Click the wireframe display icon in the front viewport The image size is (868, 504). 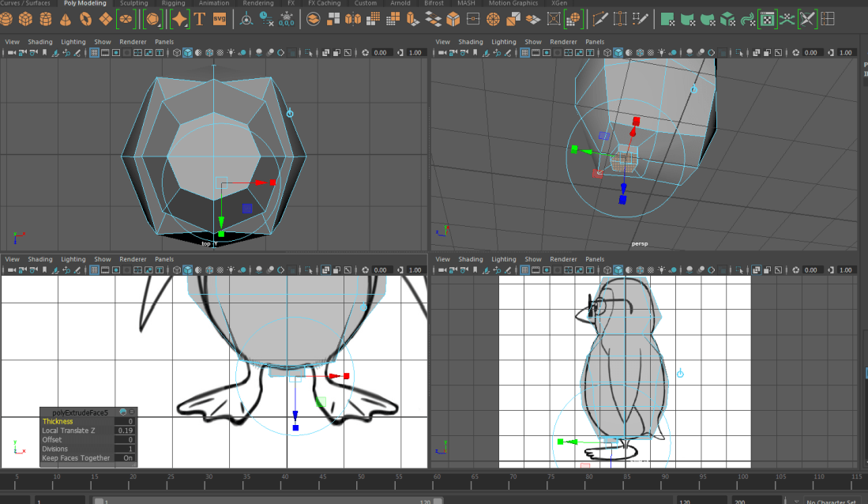point(176,269)
